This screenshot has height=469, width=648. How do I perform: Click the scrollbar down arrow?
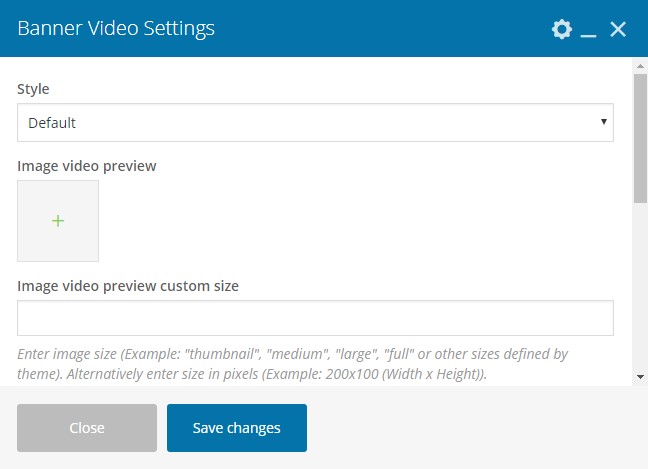pos(640,376)
